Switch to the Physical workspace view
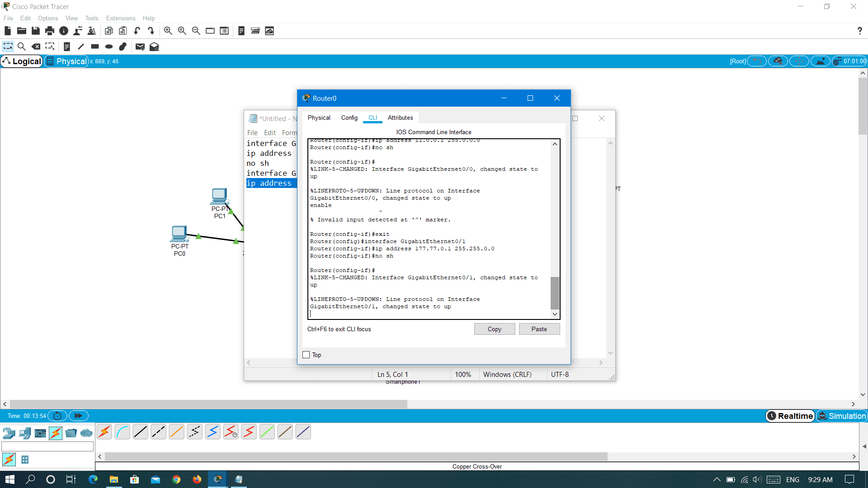 (66, 61)
